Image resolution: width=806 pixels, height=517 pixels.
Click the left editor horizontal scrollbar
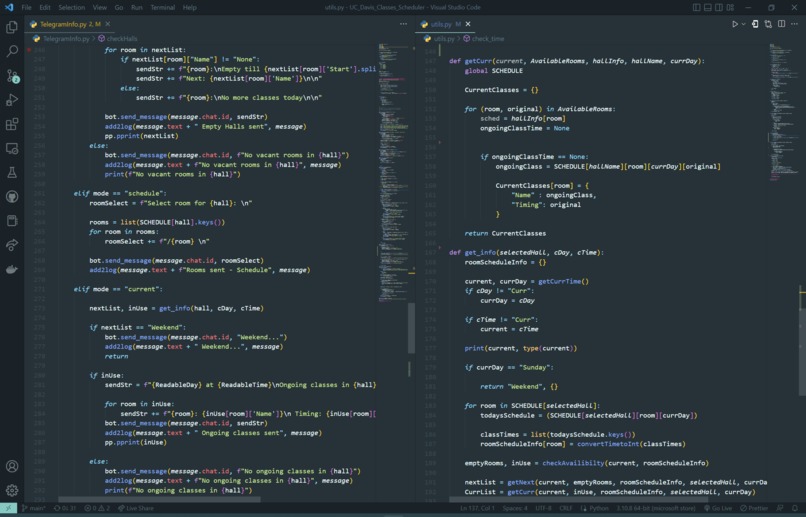(x=159, y=499)
